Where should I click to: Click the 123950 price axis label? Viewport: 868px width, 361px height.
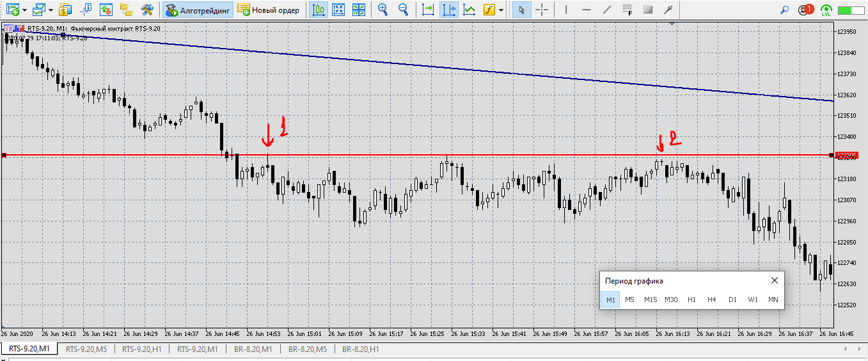click(x=846, y=31)
